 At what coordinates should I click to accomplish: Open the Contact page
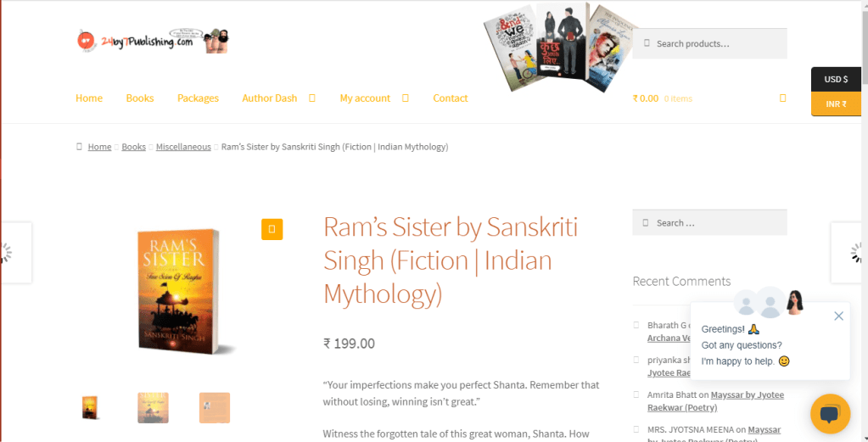coord(450,98)
